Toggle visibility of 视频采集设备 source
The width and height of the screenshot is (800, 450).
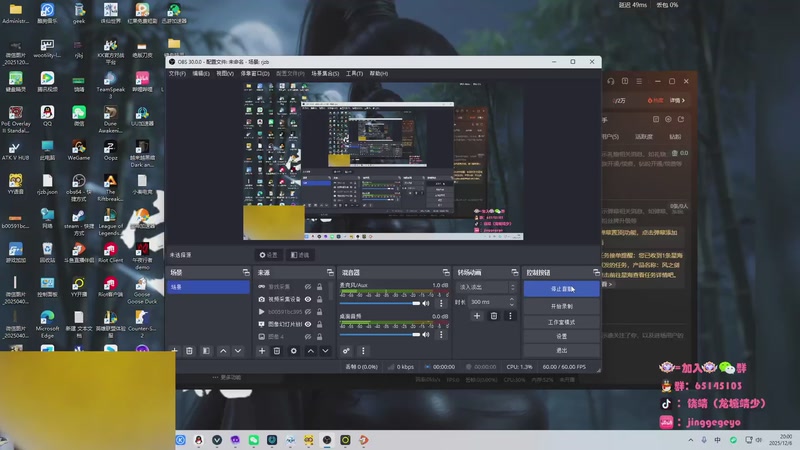(307, 298)
